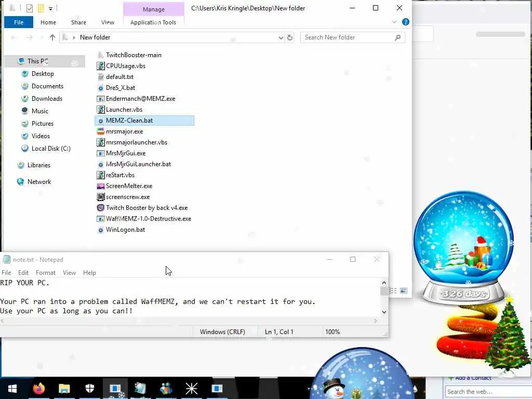
Task: Switch Explorer to large icons view
Action: (x=404, y=291)
